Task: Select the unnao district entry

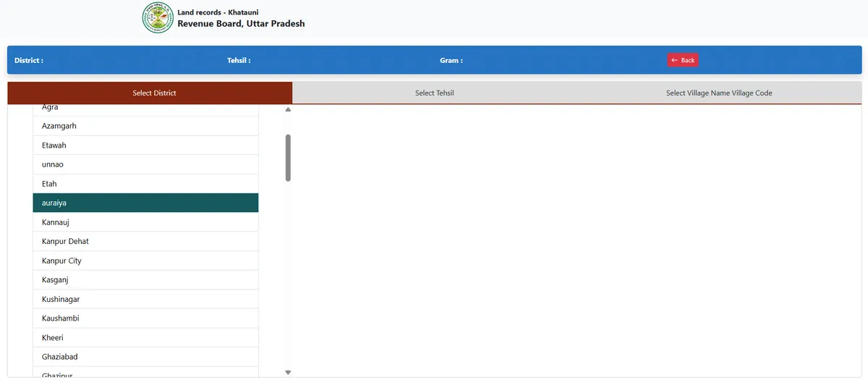Action: click(145, 164)
